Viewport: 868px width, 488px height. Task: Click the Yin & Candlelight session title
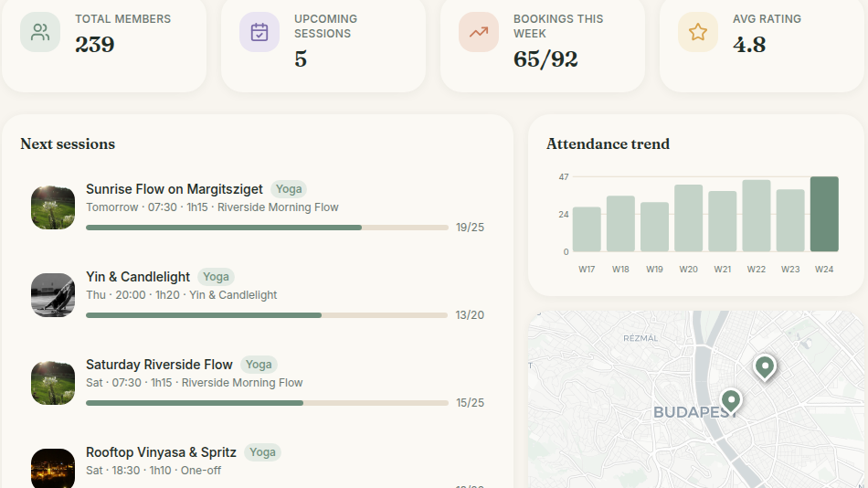point(138,276)
